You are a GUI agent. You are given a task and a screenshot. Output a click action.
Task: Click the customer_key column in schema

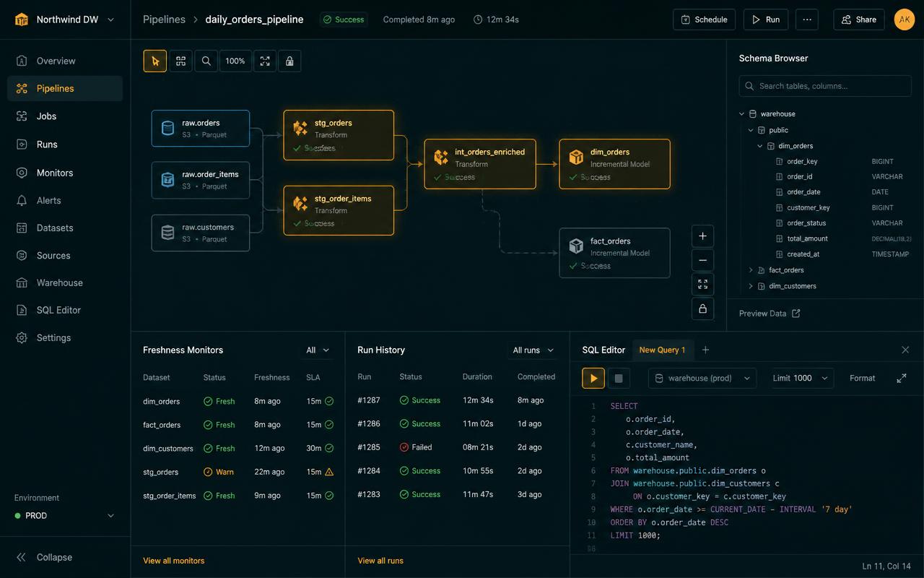tap(808, 208)
